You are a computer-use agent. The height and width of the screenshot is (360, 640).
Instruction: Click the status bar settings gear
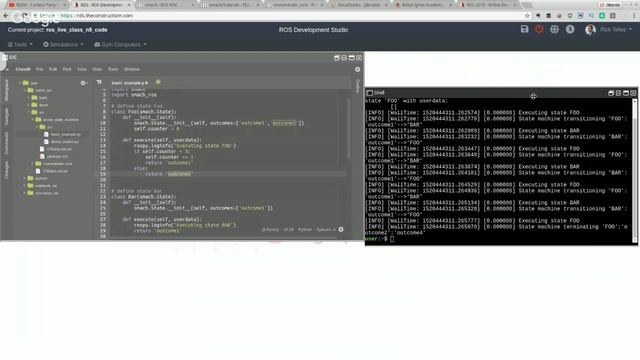pyautogui.click(x=341, y=229)
